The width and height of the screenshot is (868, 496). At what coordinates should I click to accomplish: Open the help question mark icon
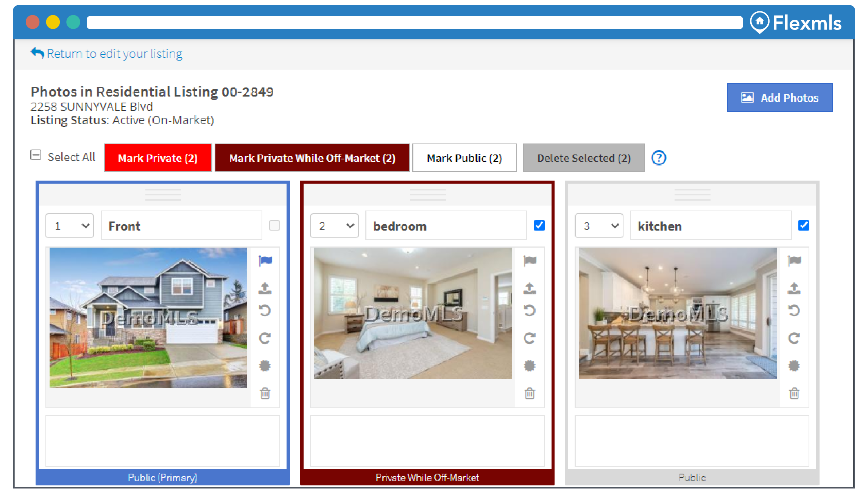point(659,158)
